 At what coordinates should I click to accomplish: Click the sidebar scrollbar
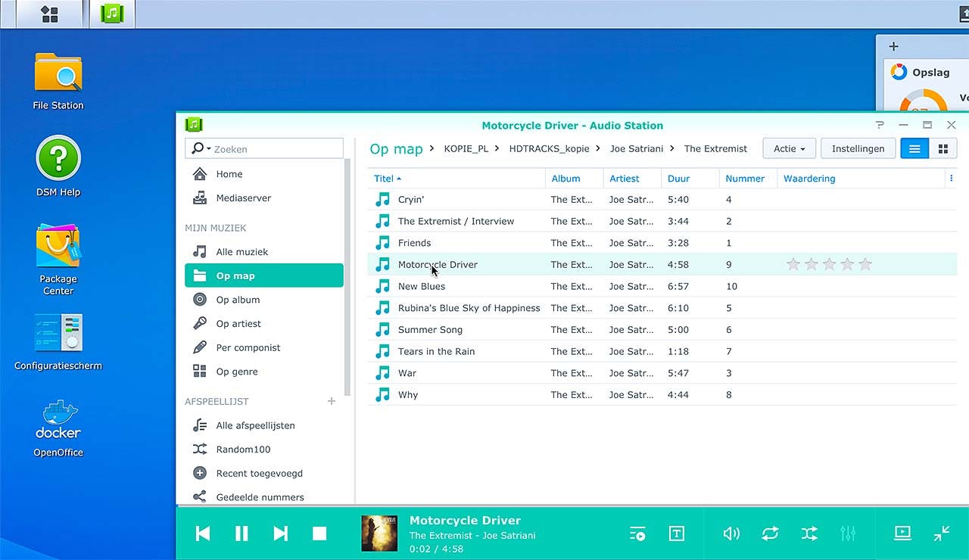pos(347,277)
